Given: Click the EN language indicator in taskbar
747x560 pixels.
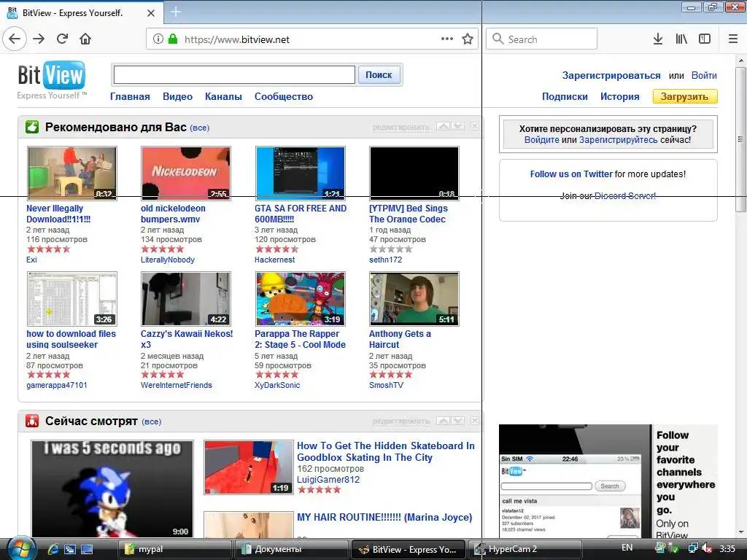Looking at the screenshot, I should tap(627, 548).
